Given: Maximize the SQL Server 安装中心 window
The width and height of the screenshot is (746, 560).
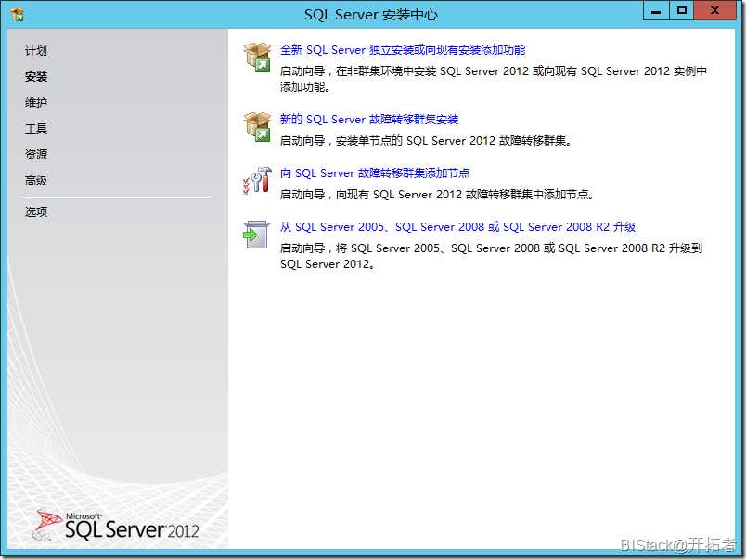Looking at the screenshot, I should point(682,10).
